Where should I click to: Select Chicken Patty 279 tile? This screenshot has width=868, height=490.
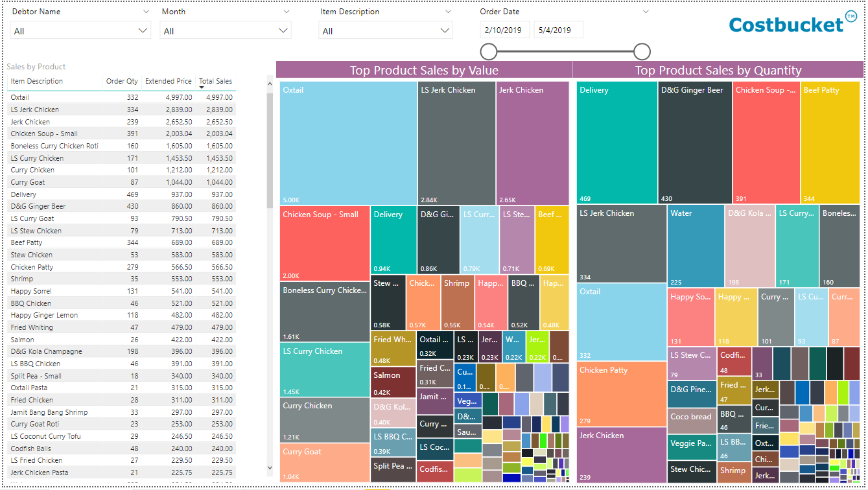point(621,394)
